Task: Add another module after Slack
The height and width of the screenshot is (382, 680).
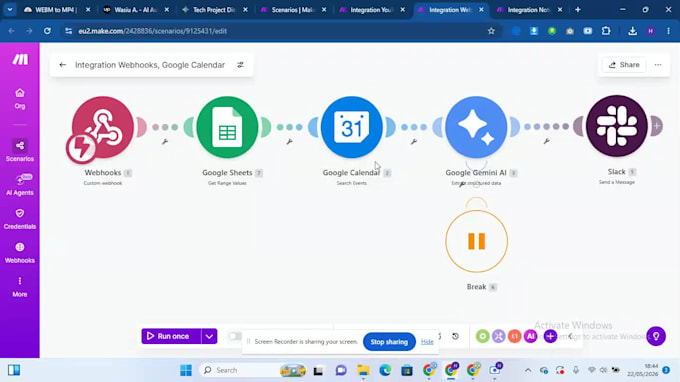Action: (x=657, y=126)
